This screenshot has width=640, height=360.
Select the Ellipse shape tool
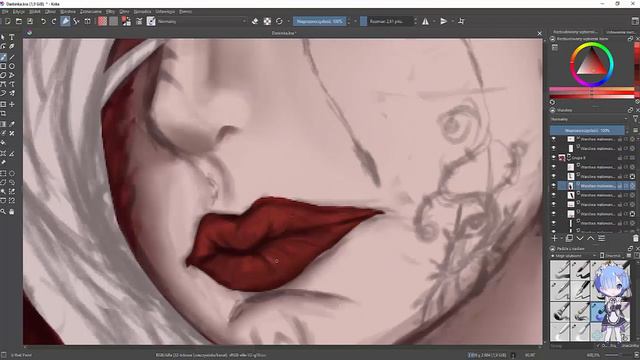point(12,66)
